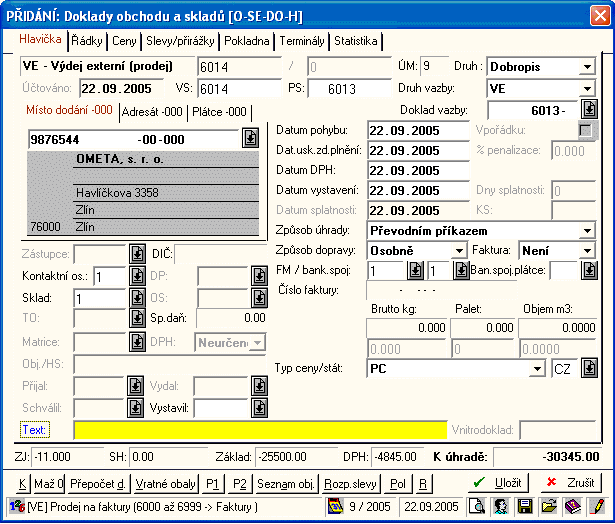Open lookup for FM field

[415, 270]
